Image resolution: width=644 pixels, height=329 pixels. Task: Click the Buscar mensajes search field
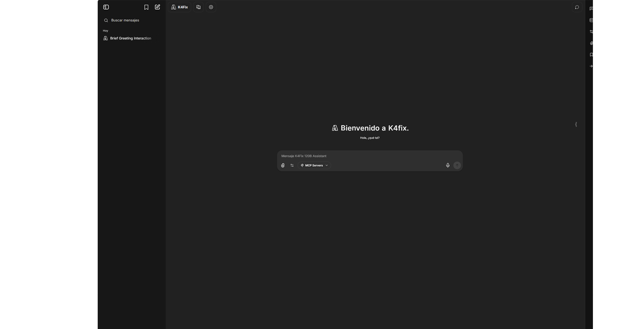pyautogui.click(x=125, y=20)
